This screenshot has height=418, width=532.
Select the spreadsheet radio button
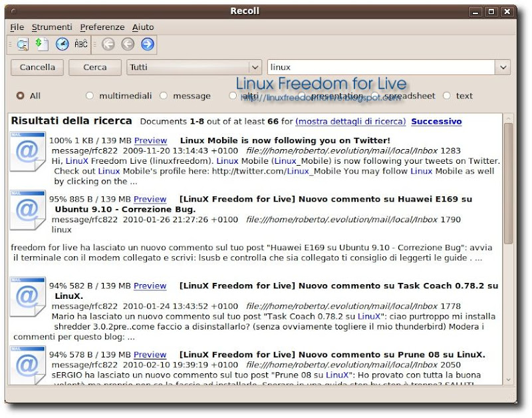point(375,96)
